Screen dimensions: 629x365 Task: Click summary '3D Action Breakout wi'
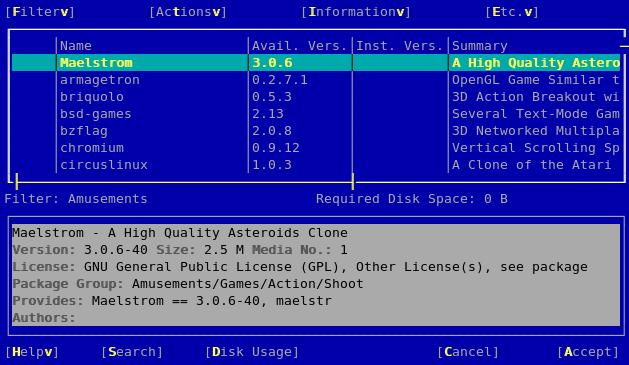(x=536, y=97)
